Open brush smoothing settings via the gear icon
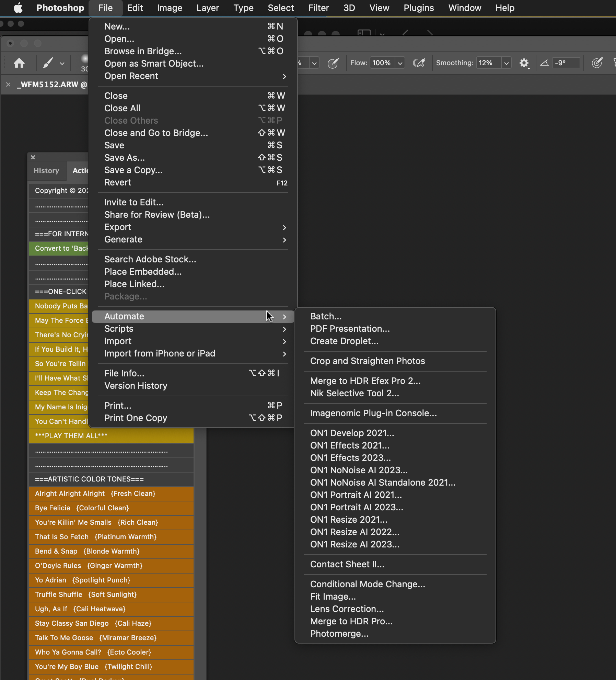Image resolution: width=616 pixels, height=680 pixels. click(524, 63)
